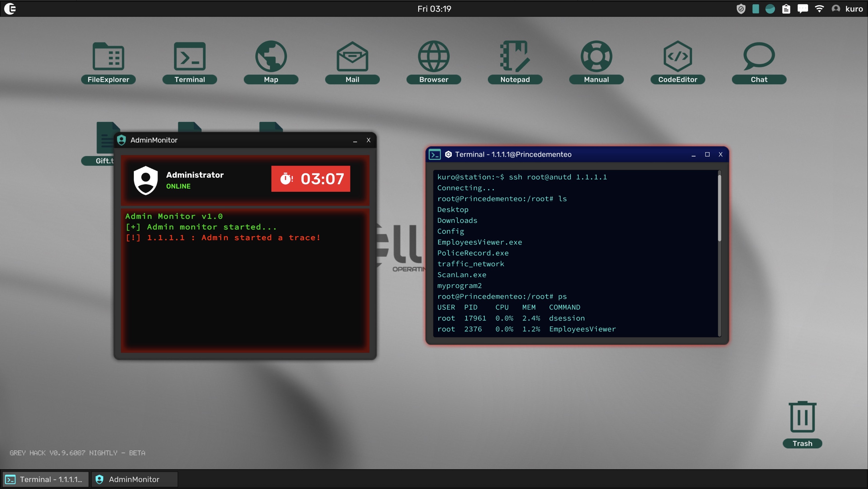The height and width of the screenshot is (489, 868).
Task: Open the Map application icon
Action: point(271,57)
